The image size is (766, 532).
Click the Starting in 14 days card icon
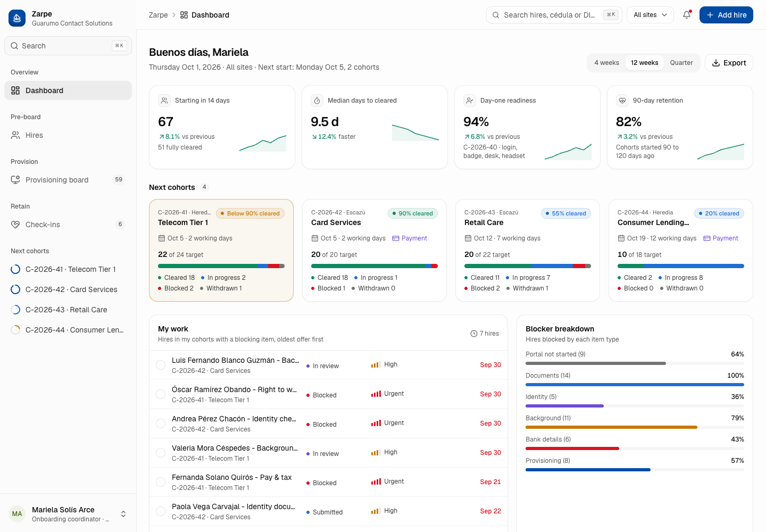pyautogui.click(x=164, y=101)
